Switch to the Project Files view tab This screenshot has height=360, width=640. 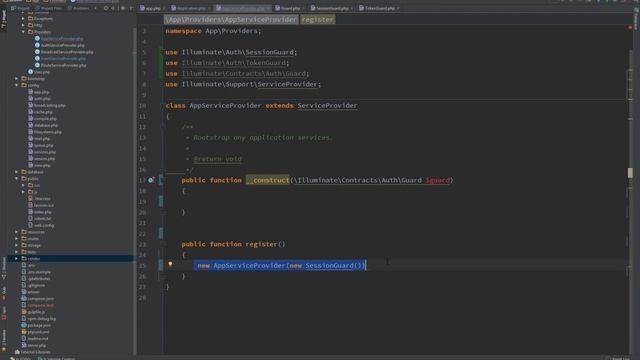(49, 8)
